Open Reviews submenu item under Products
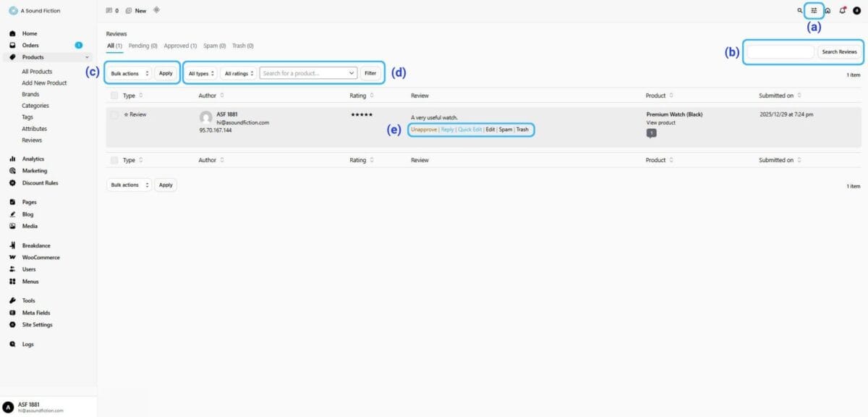 point(32,140)
